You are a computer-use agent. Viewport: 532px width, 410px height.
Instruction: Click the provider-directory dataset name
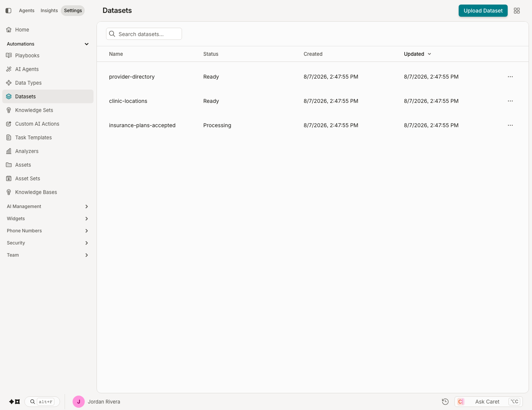(x=132, y=77)
